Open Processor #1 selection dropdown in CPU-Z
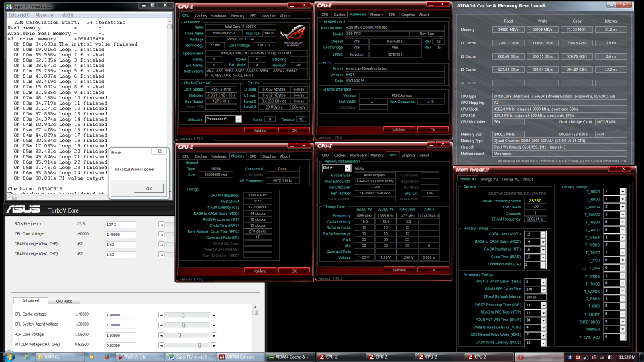Image resolution: width=644 pixels, height=362 pixels. pos(238,119)
